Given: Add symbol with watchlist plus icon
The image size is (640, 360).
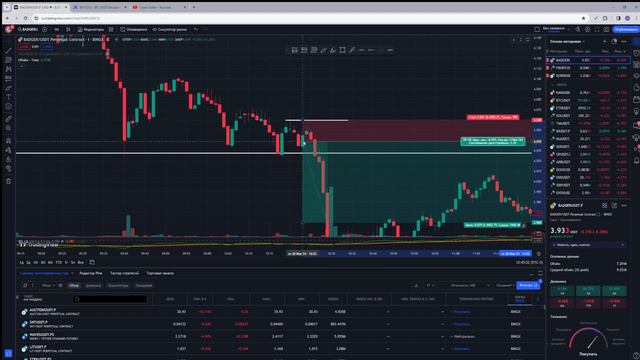Looking at the screenshot, I should 604,41.
